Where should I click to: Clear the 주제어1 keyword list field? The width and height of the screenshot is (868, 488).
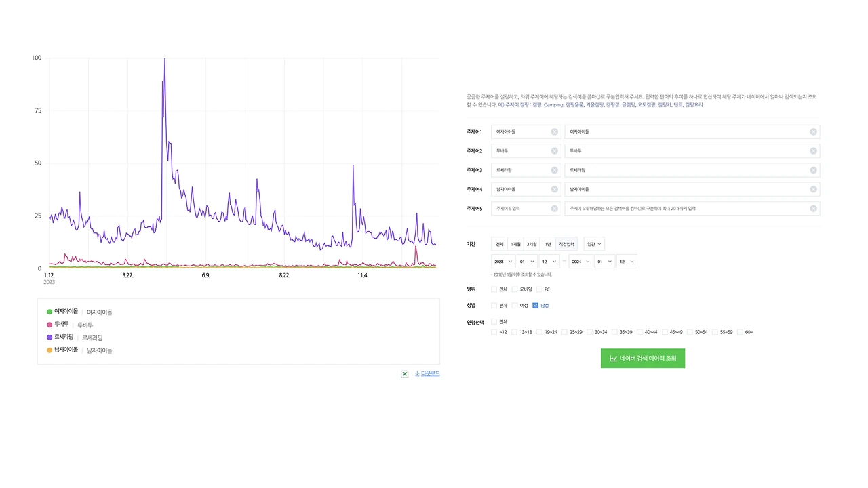tap(813, 131)
